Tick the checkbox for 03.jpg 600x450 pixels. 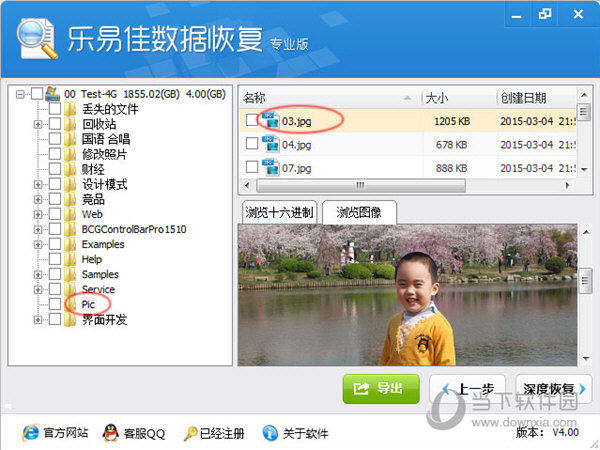[x=252, y=120]
